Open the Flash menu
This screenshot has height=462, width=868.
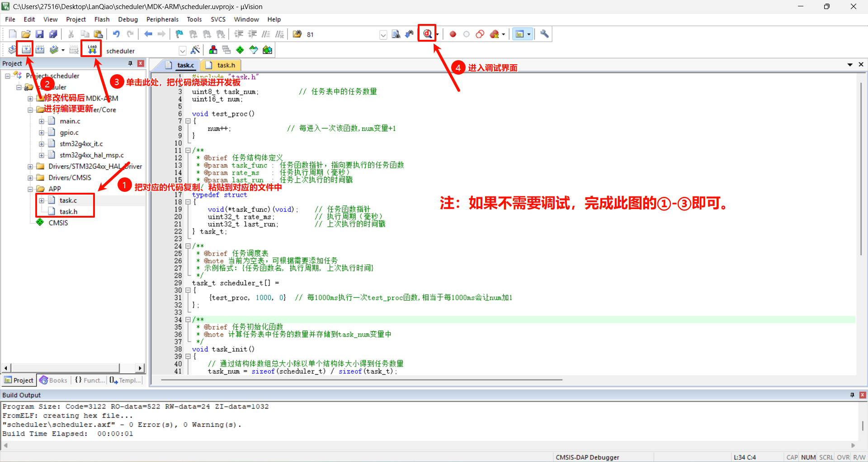[102, 19]
